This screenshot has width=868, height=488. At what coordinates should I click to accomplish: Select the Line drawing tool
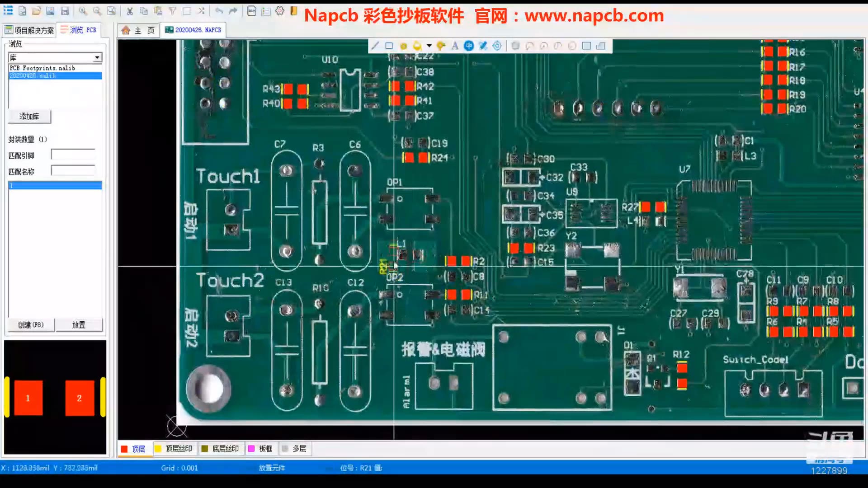click(x=375, y=46)
